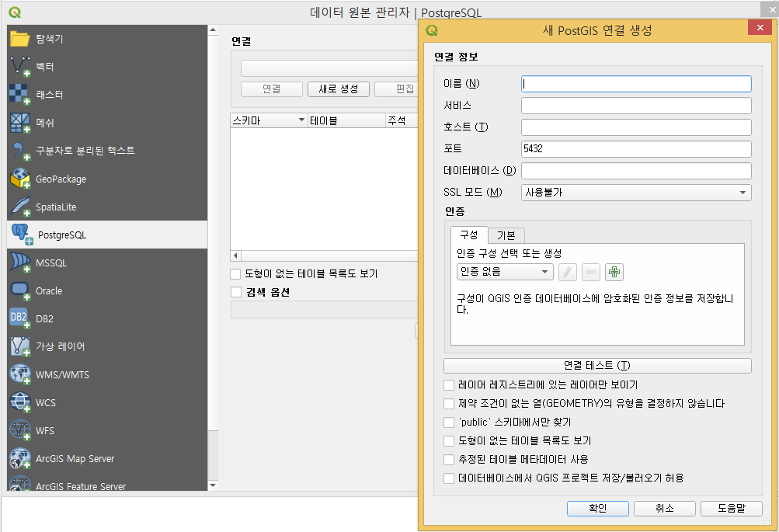Open the connection selection combo box
The image size is (779, 532).
[x=329, y=68]
